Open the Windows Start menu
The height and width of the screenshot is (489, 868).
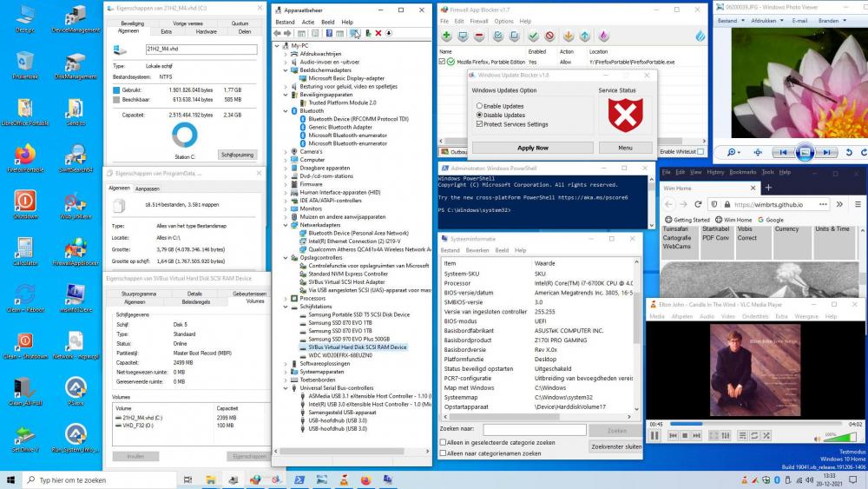pyautogui.click(x=10, y=480)
